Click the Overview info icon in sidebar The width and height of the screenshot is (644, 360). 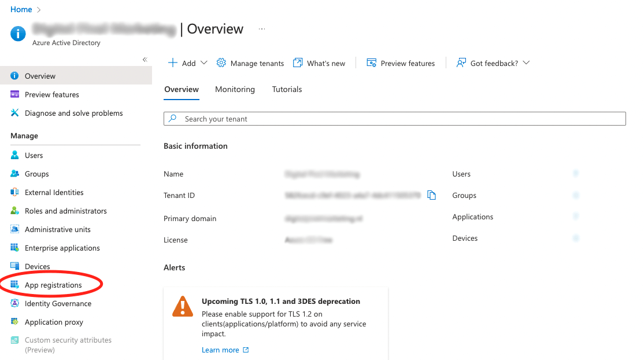coord(14,76)
